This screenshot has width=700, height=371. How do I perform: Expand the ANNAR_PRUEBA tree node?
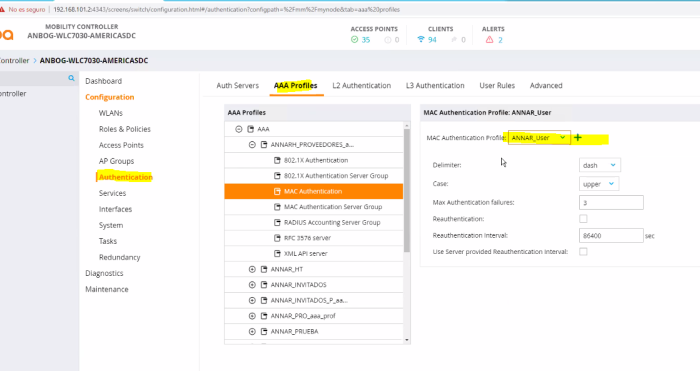(x=252, y=332)
